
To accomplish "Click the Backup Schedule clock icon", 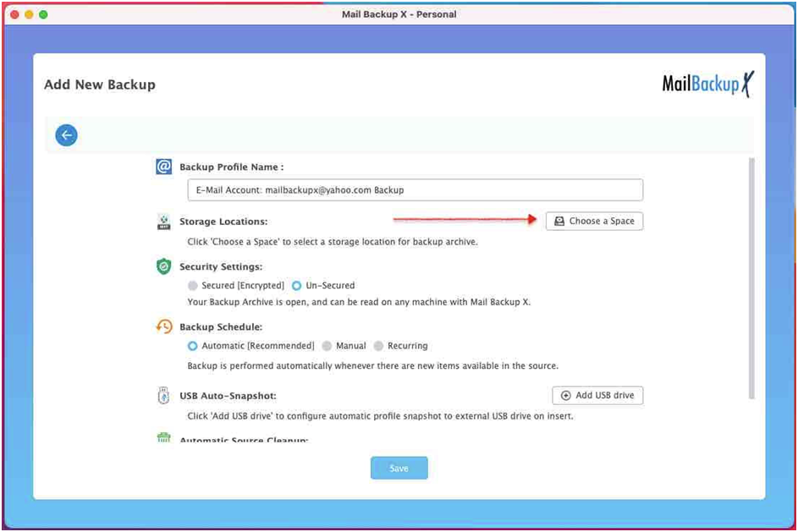I will pyautogui.click(x=164, y=326).
